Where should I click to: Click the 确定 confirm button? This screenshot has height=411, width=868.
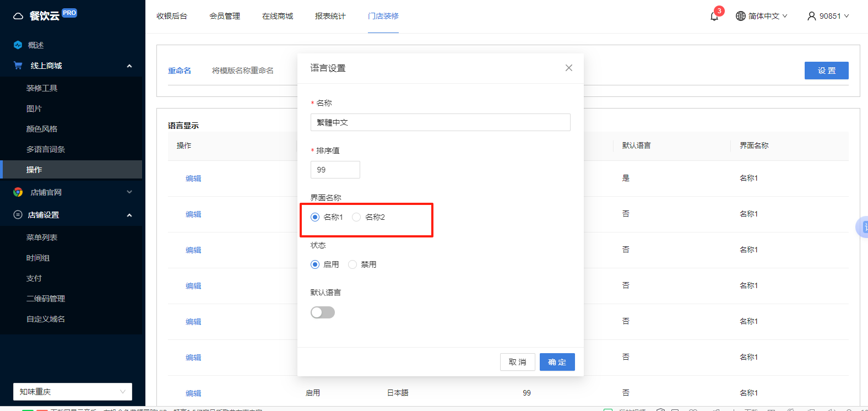coord(557,362)
